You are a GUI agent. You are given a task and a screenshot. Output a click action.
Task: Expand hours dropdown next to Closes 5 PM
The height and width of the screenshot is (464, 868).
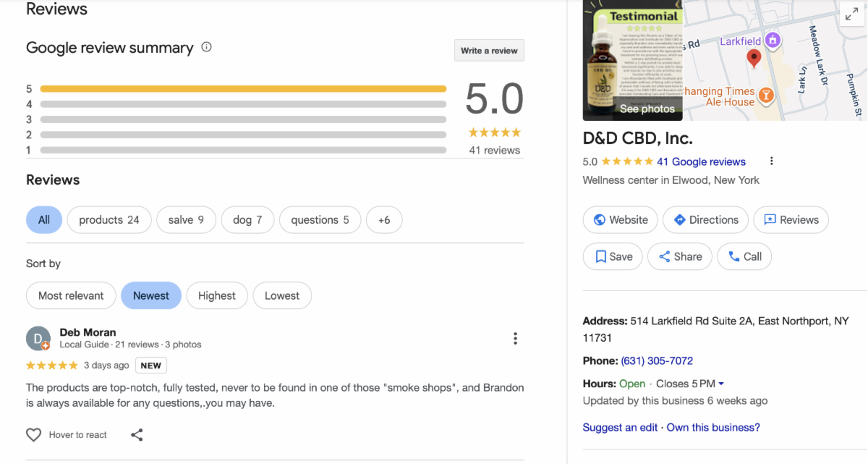click(721, 384)
